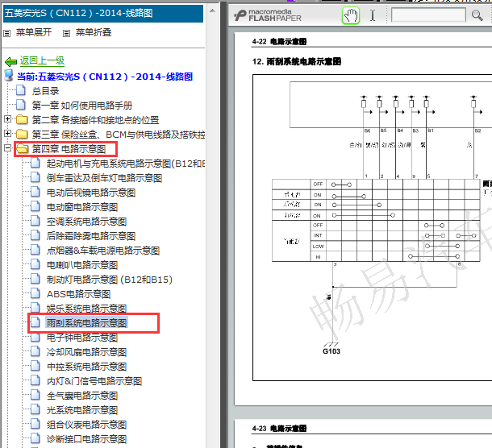This screenshot has height=448, width=492.
Task: Click the Macromedia FlashPaper logo
Action: coord(268,15)
